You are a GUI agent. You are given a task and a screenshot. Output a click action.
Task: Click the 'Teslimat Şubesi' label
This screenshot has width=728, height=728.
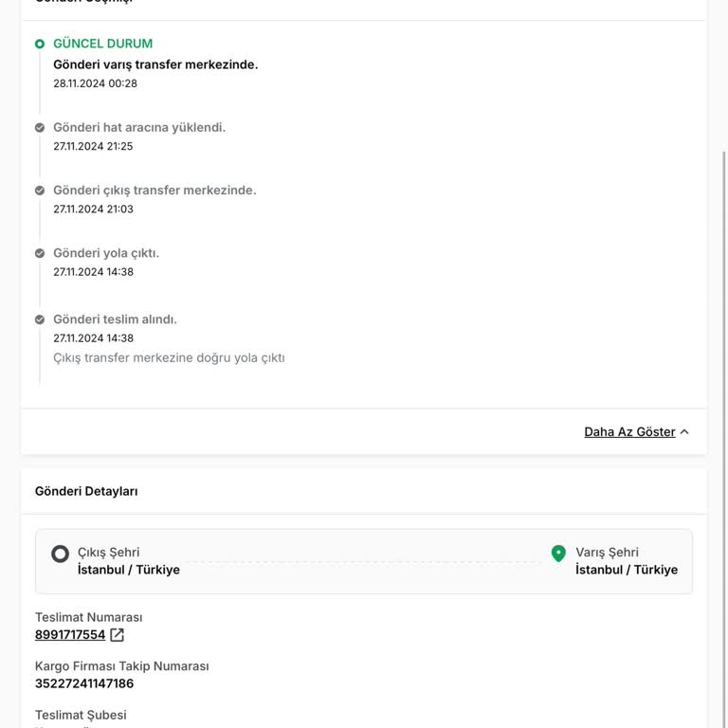(x=81, y=715)
